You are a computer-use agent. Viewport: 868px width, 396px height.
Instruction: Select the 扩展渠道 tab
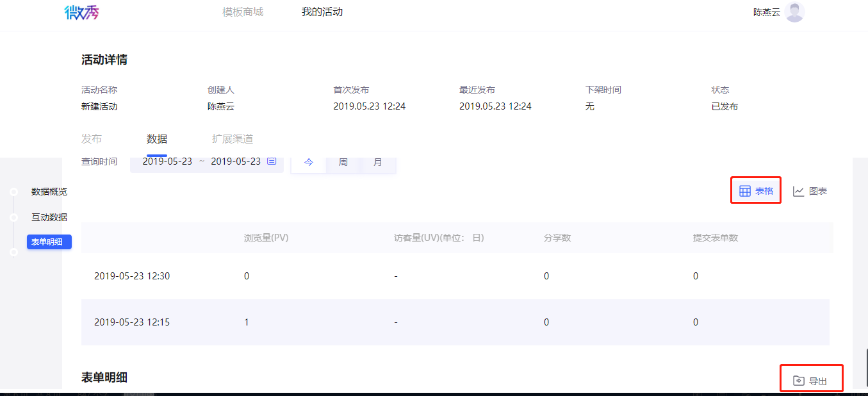pyautogui.click(x=233, y=139)
